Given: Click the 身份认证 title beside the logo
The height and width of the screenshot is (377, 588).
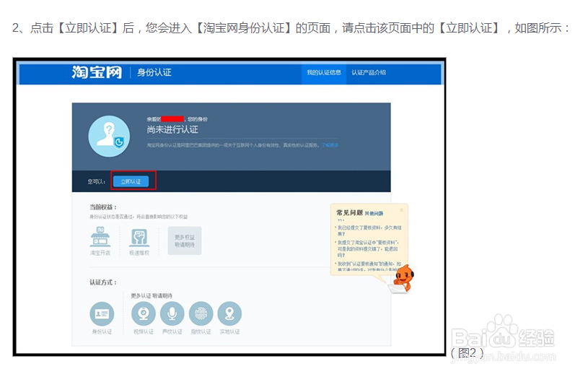Looking at the screenshot, I should point(154,72).
